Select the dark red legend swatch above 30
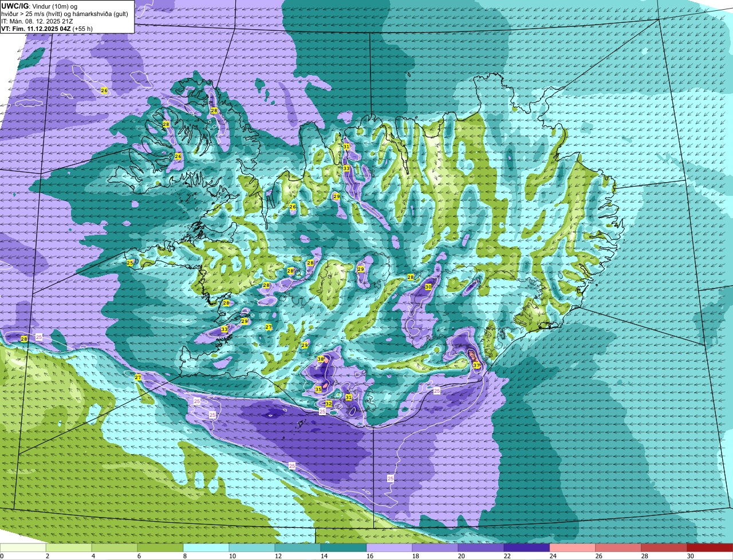The height and width of the screenshot is (560, 733). click(710, 547)
